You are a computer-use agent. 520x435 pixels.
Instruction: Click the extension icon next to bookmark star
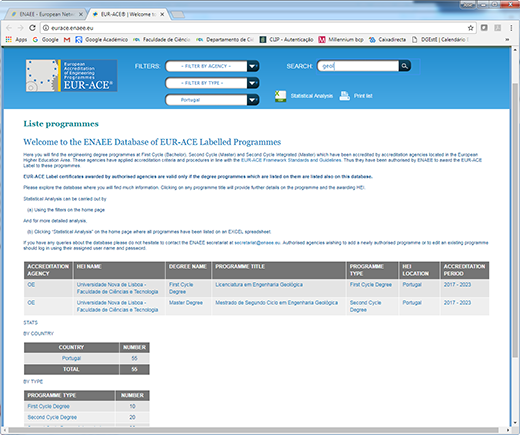point(484,28)
